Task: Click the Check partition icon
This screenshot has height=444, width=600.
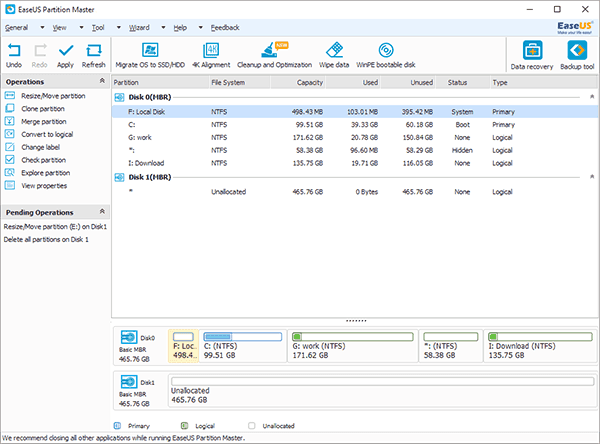Action: tap(10, 160)
